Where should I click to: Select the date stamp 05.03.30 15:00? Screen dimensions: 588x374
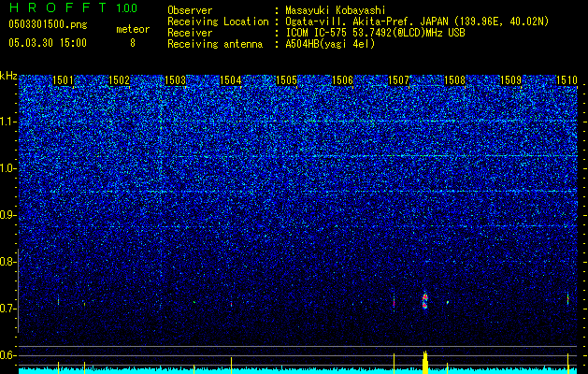point(48,43)
